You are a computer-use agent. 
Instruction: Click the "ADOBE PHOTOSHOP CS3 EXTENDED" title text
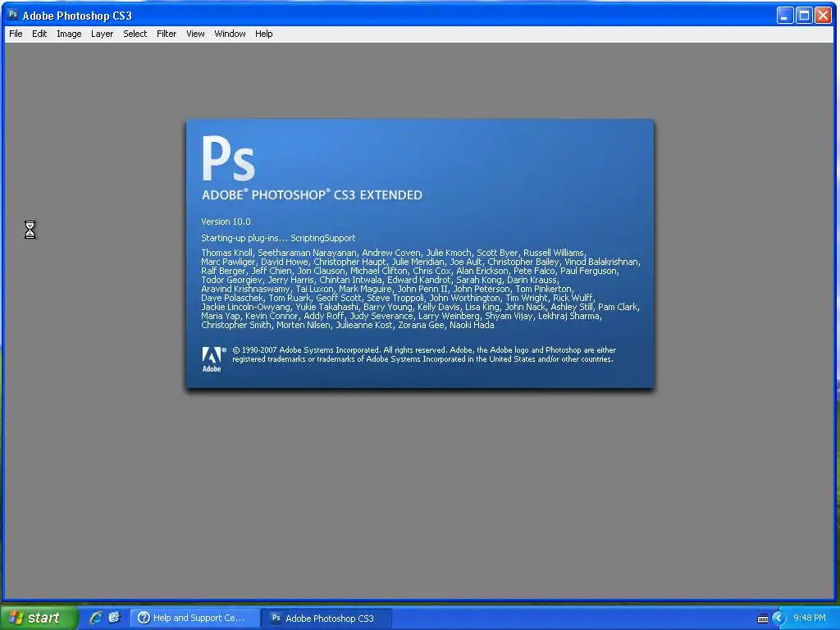coord(312,195)
